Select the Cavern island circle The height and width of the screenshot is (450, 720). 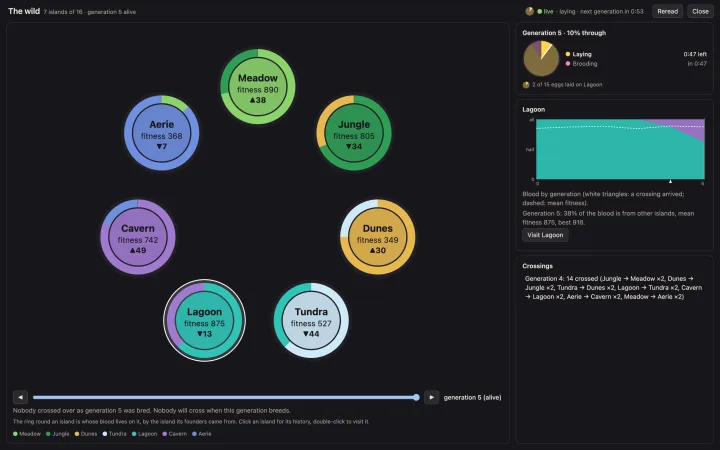(138, 237)
